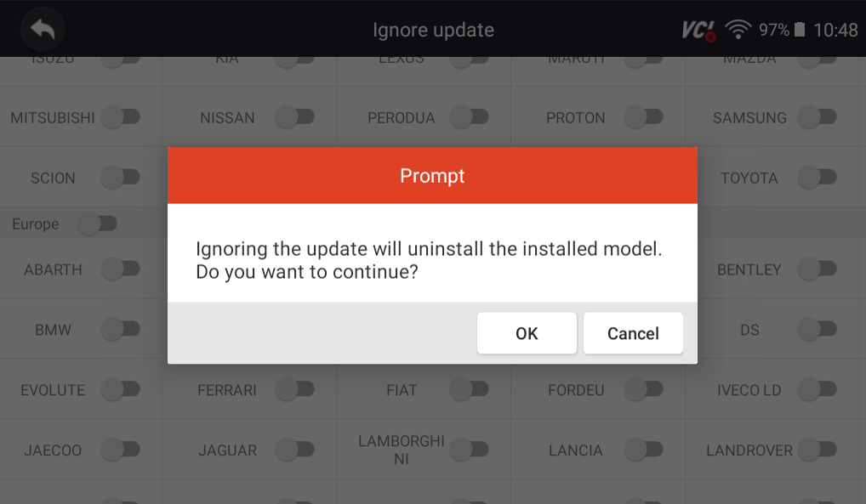This screenshot has width=866, height=504.
Task: Toggle the LAMBORGHINI switch
Action: (470, 449)
